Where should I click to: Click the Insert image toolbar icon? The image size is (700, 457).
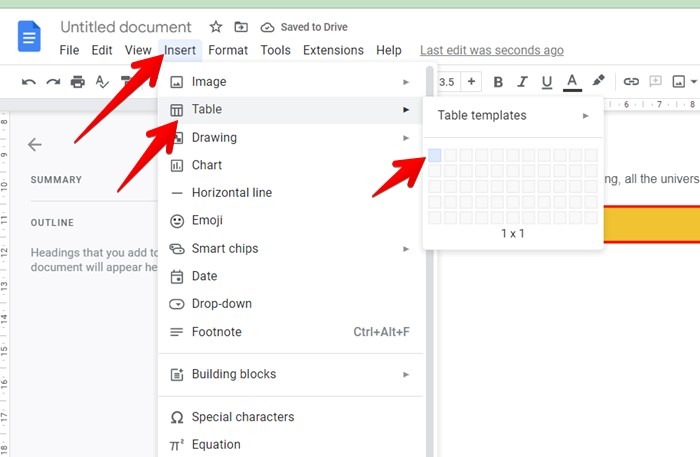tap(679, 82)
